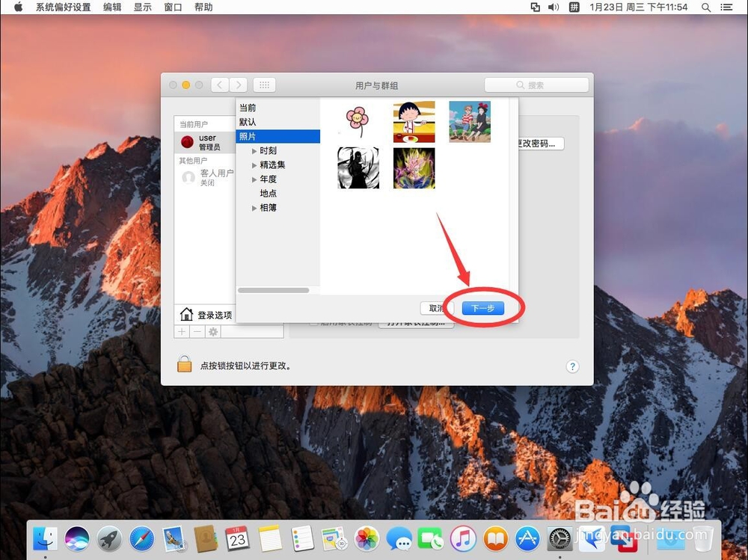The image size is (748, 560).
Task: Open Messages chat bubble icon
Action: point(399,539)
